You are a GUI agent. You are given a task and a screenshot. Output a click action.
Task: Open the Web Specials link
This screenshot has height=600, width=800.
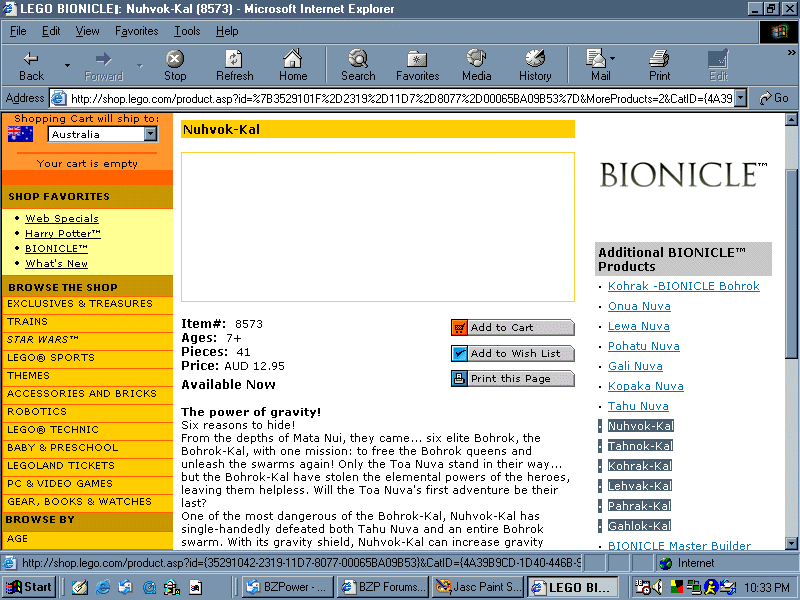[62, 218]
